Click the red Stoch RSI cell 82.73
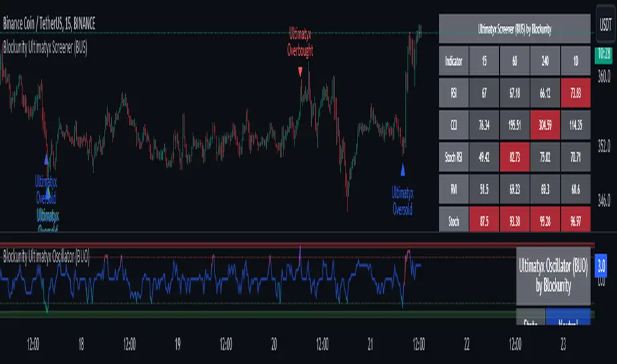The width and height of the screenshot is (617, 364). coord(514,158)
